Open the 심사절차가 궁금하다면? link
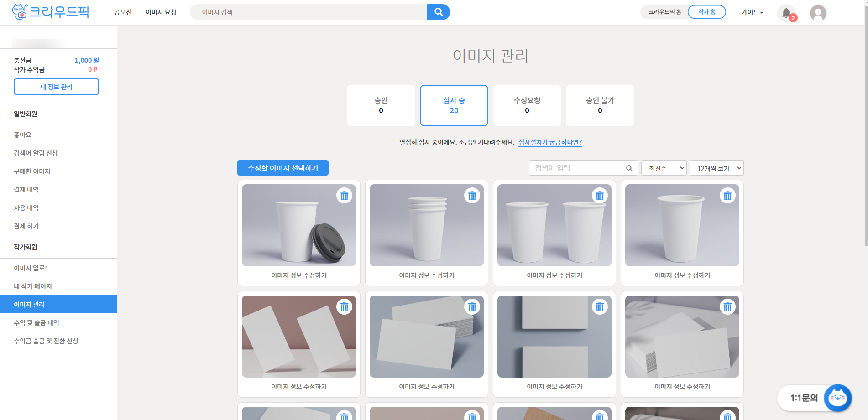 550,142
